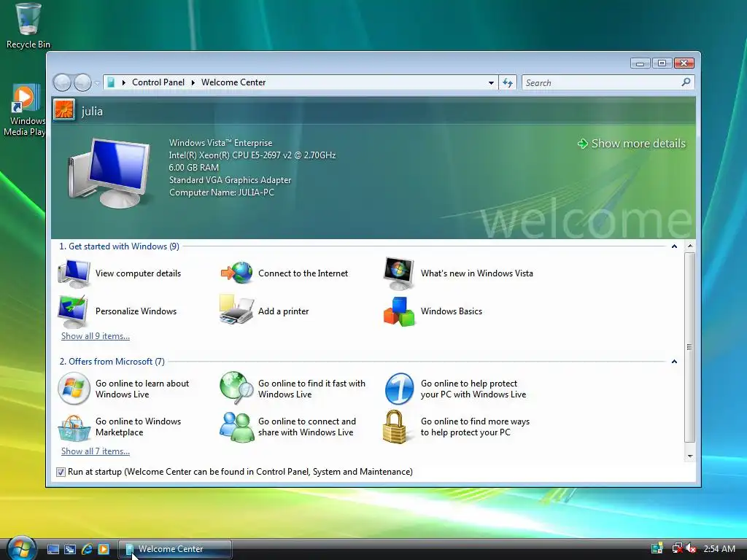
Task: Click the Go online to Windows Marketplace label
Action: pos(138,427)
